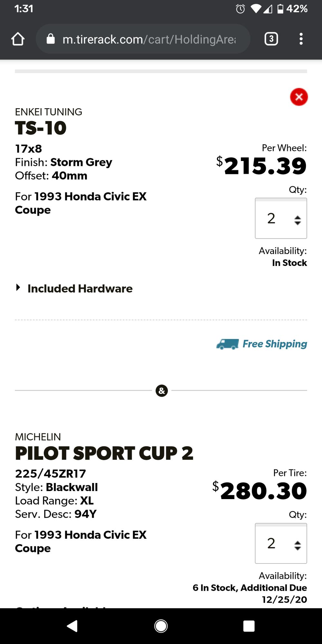Tap the padlock site security icon
Image resolution: width=322 pixels, height=644 pixels.
tap(51, 39)
